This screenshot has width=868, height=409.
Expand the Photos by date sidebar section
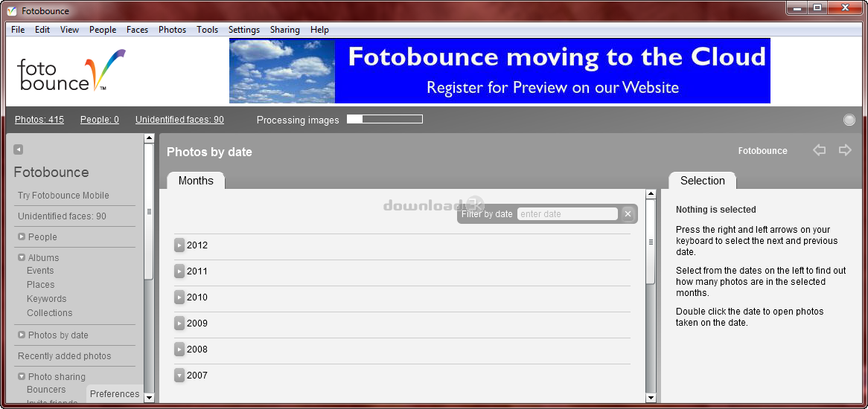point(22,335)
